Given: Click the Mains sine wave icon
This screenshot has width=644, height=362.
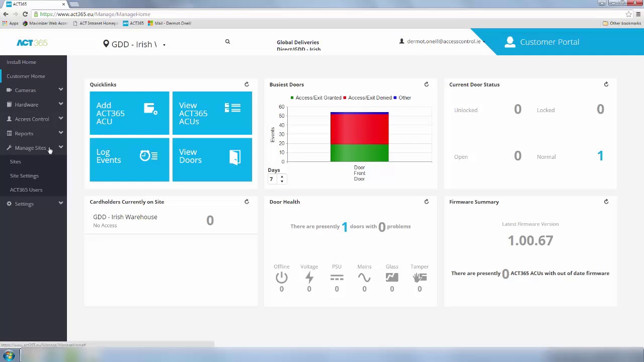Looking at the screenshot, I should [364, 278].
